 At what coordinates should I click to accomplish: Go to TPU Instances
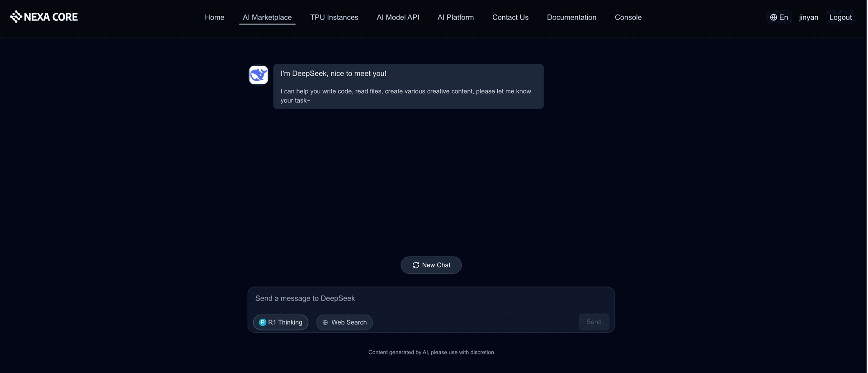pyautogui.click(x=334, y=17)
